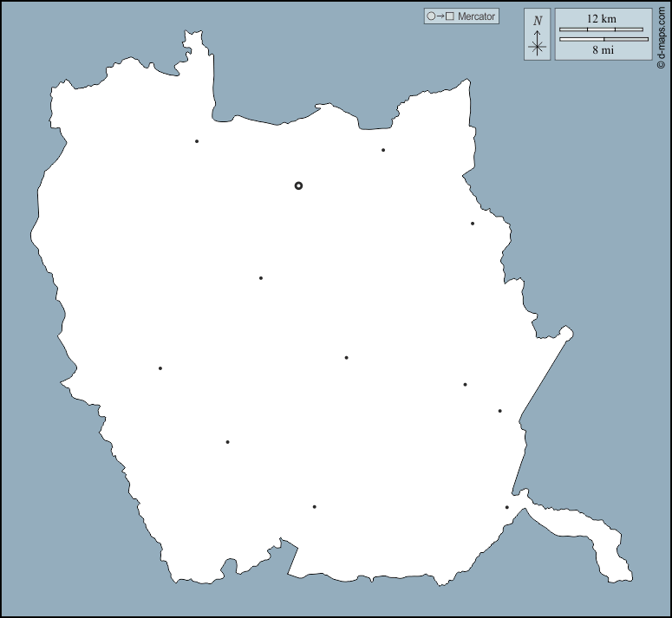Select the city dot northeast of the capital
The height and width of the screenshot is (618, 672).
[383, 150]
